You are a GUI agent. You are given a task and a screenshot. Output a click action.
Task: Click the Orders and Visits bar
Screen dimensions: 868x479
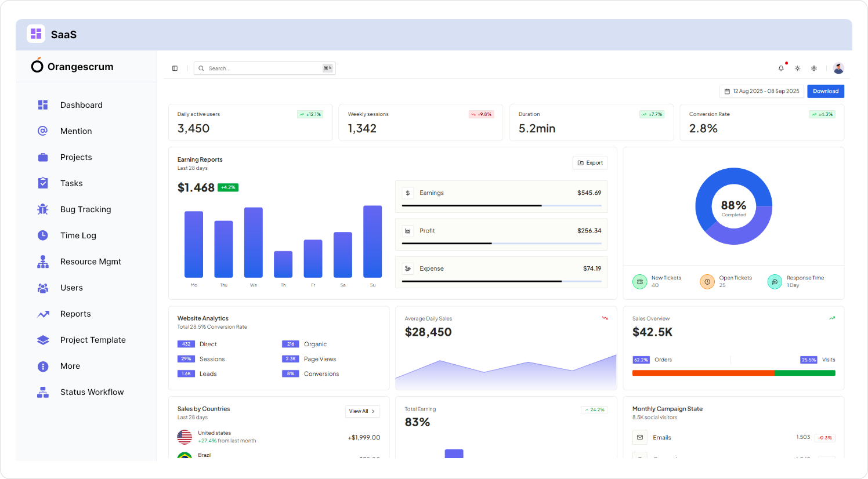pyautogui.click(x=733, y=373)
